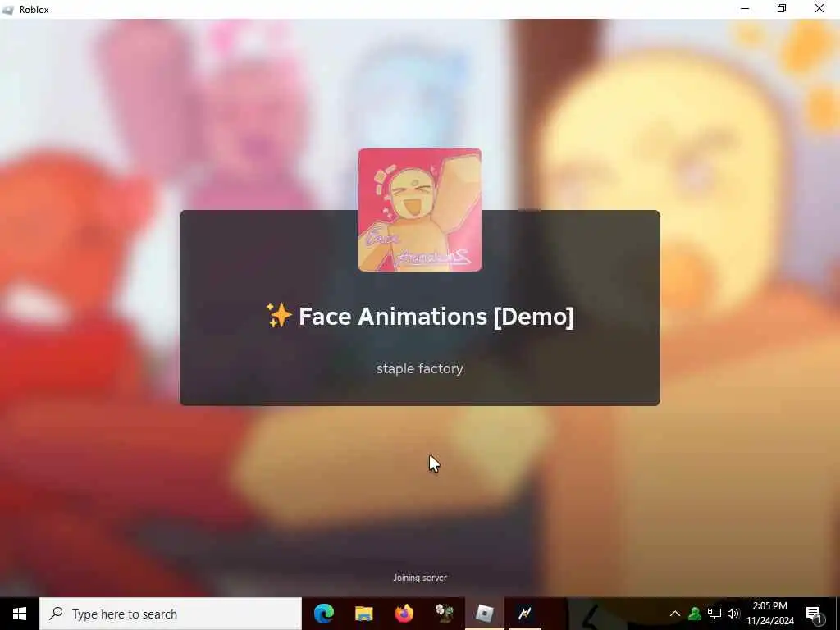The width and height of the screenshot is (840, 630).
Task: Click the green user tray icon
Action: pyautogui.click(x=695, y=614)
